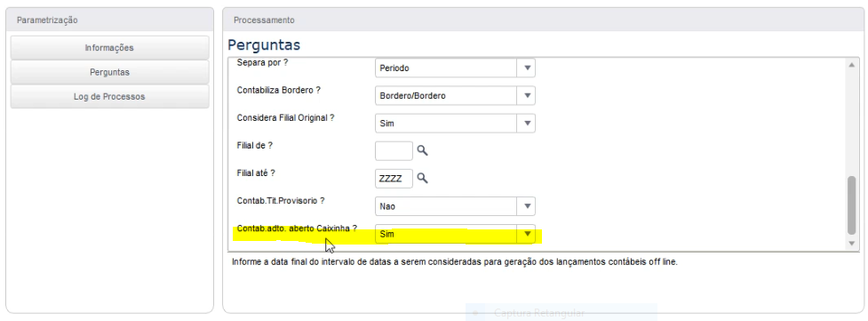Open the Considera Filial Original dropdown arrow
The width and height of the screenshot is (868, 321).
coord(527,123)
